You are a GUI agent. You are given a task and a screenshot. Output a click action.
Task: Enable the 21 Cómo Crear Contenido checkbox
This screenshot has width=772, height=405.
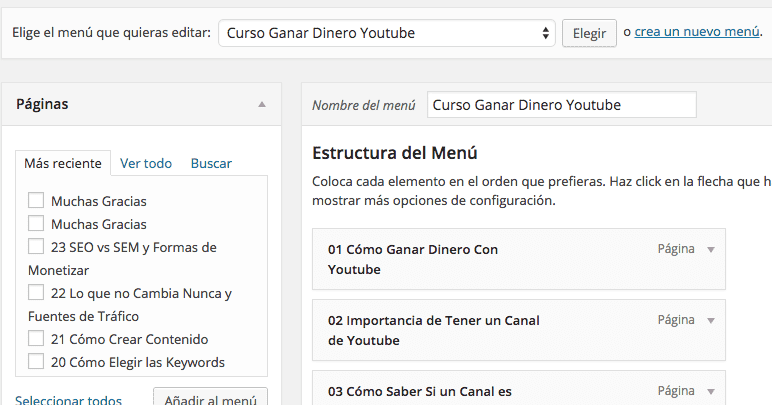pos(35,339)
